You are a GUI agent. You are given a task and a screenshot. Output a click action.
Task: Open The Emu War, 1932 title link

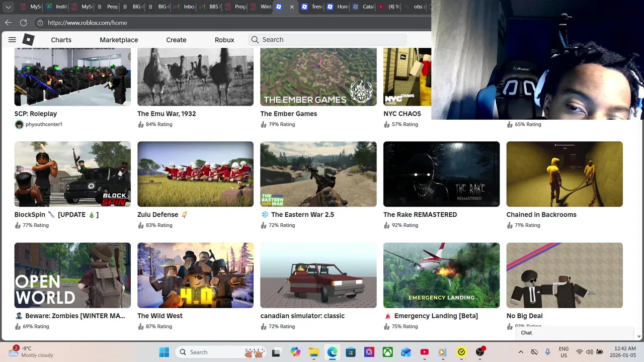[167, 114]
